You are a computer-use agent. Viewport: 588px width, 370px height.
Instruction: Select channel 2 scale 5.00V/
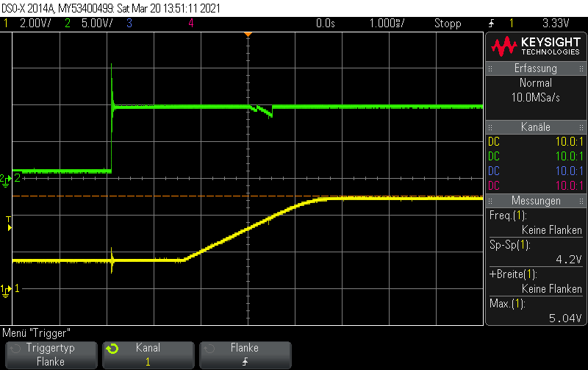pyautogui.click(x=97, y=24)
